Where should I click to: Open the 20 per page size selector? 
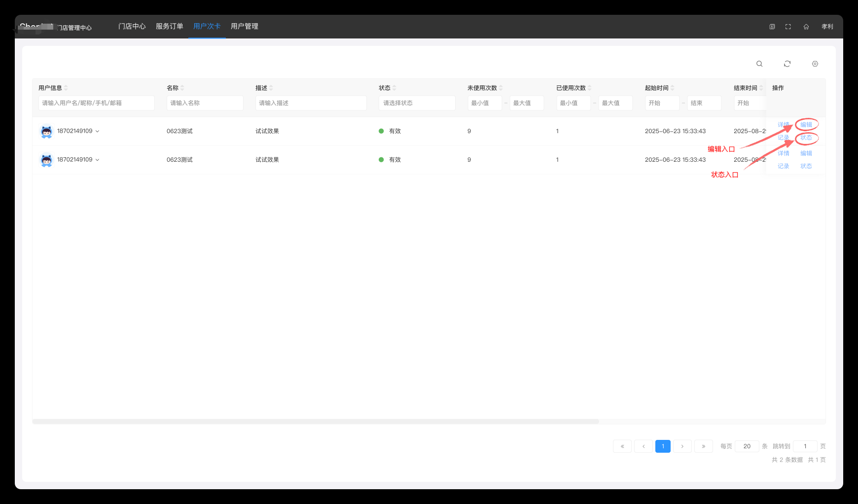[747, 446]
